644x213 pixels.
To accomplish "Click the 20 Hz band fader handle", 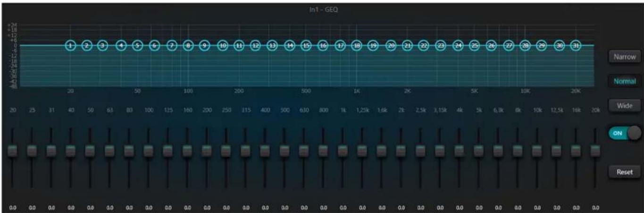I will (x=13, y=151).
